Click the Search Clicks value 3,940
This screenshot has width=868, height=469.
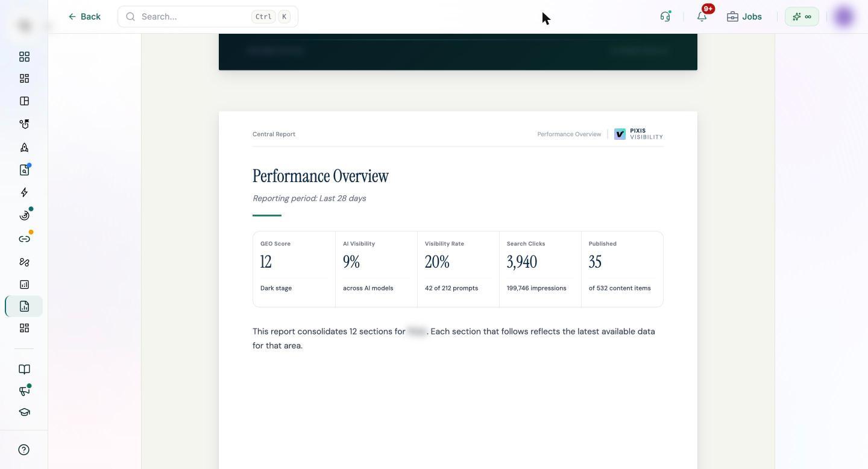coord(522,262)
